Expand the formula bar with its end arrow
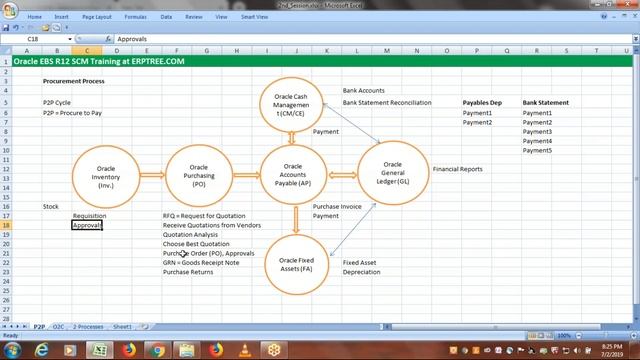The height and width of the screenshot is (360, 640). 636,39
